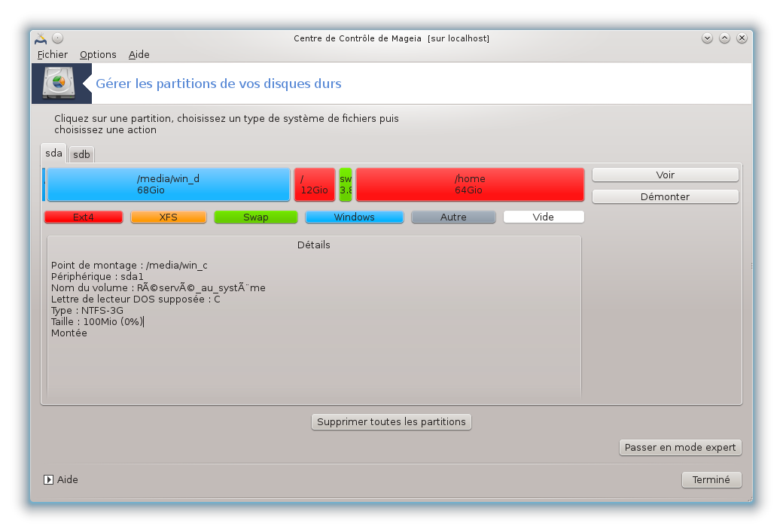Switch to the sdb disk tab
The height and width of the screenshot is (532, 783).
point(81,155)
